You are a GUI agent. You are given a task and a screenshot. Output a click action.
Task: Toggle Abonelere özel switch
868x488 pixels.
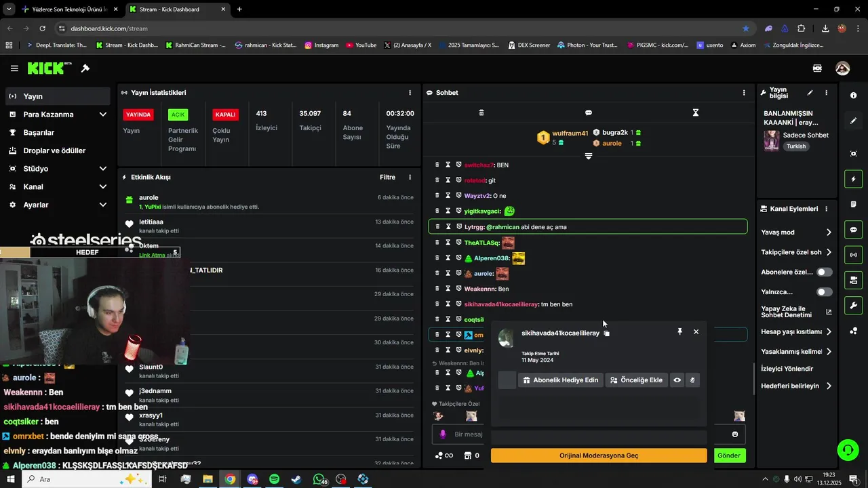pyautogui.click(x=824, y=272)
